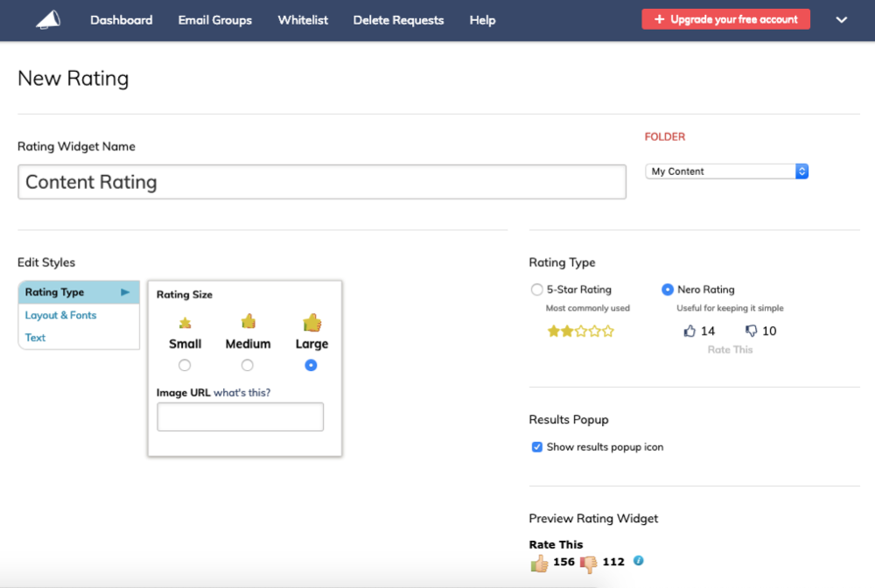Image resolution: width=875 pixels, height=588 pixels.
Task: Click the Image URL input field
Action: click(x=240, y=416)
